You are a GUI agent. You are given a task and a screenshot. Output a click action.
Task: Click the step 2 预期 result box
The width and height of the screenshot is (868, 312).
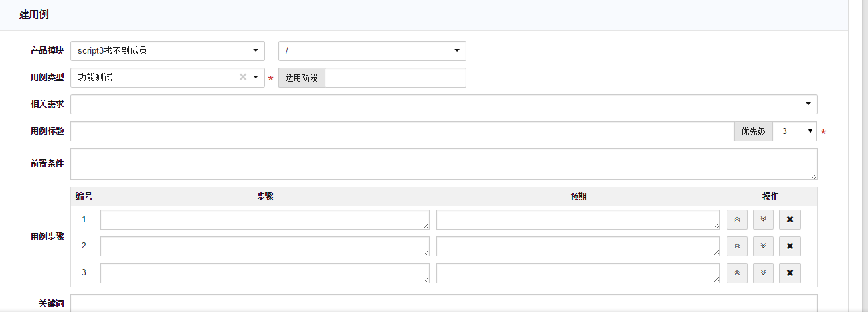(x=578, y=246)
